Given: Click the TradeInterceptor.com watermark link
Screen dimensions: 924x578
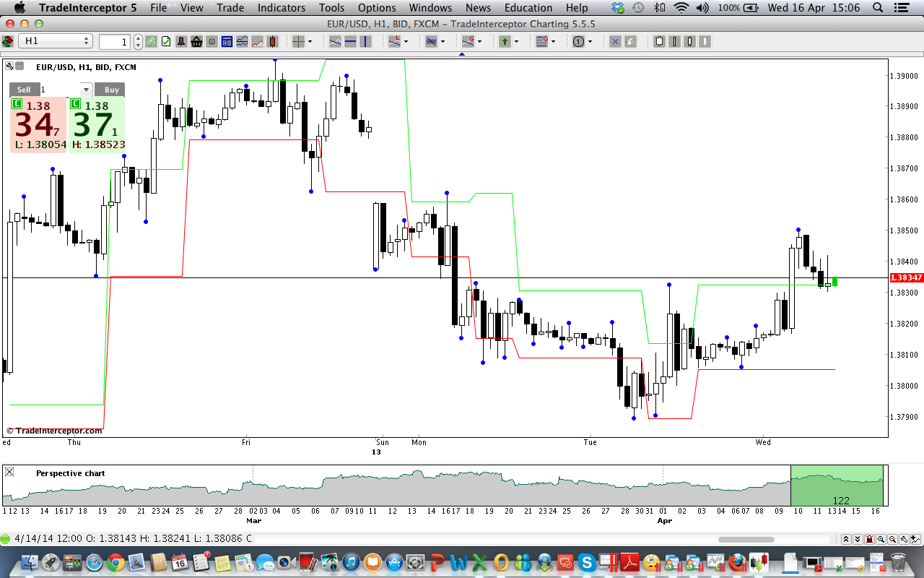Looking at the screenshot, I should tap(55, 431).
